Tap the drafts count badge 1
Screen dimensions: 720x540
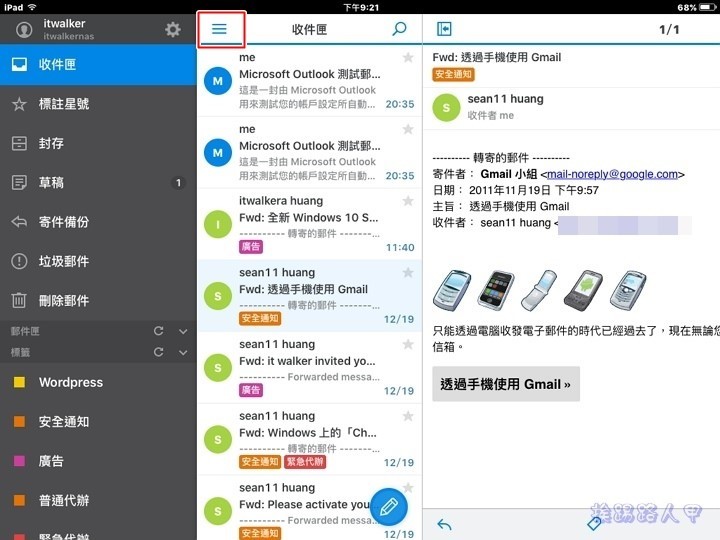pyautogui.click(x=178, y=183)
